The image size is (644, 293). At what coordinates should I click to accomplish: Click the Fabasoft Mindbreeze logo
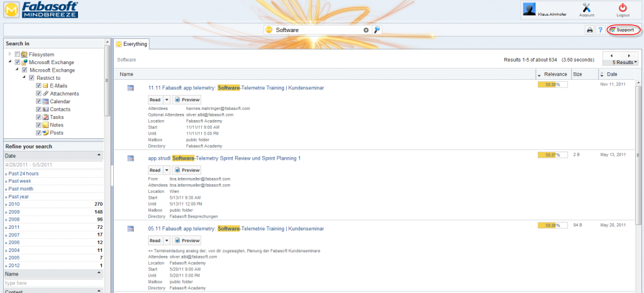41,10
